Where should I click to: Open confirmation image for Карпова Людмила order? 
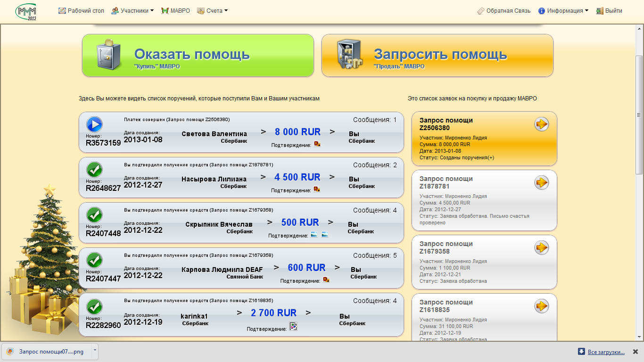[x=326, y=280]
